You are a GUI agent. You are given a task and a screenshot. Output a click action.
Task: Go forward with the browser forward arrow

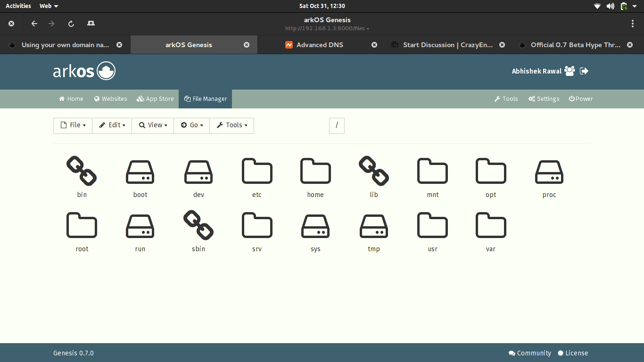pos(51,24)
